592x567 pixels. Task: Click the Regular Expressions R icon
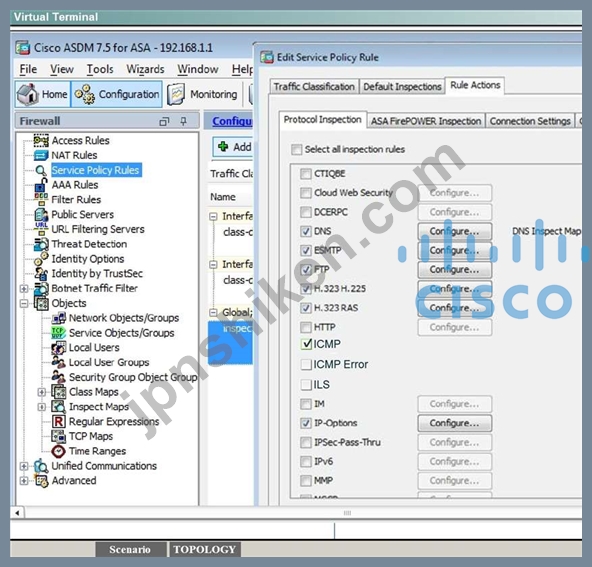[x=59, y=421]
